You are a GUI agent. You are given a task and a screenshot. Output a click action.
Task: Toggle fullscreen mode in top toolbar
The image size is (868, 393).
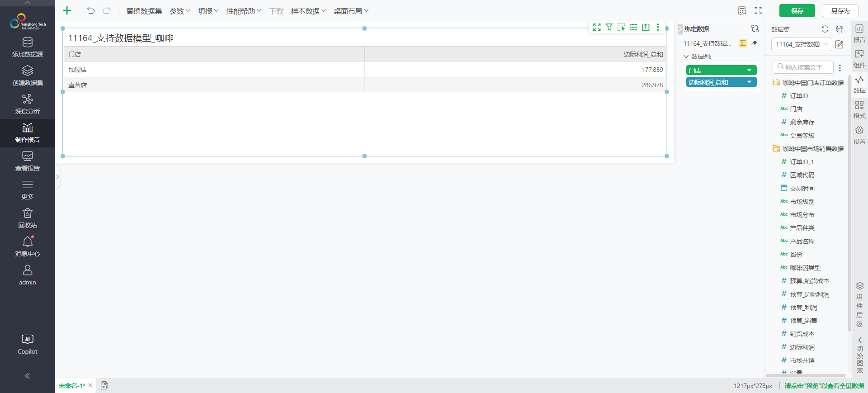click(x=758, y=11)
